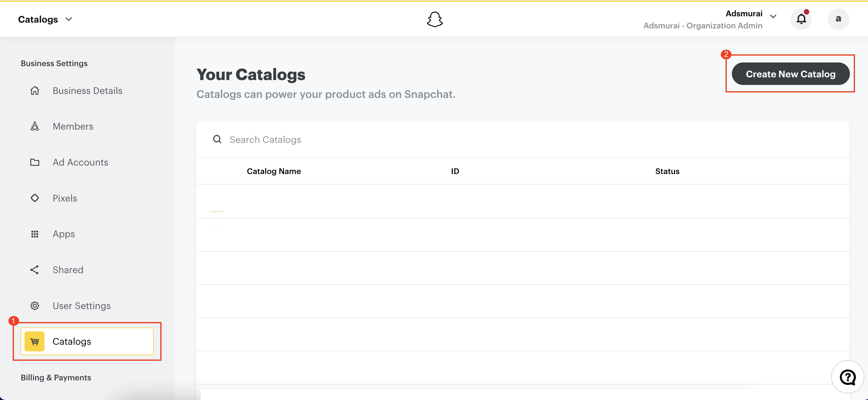Image resolution: width=868 pixels, height=400 pixels.
Task: Click the search magnifier icon
Action: click(217, 139)
